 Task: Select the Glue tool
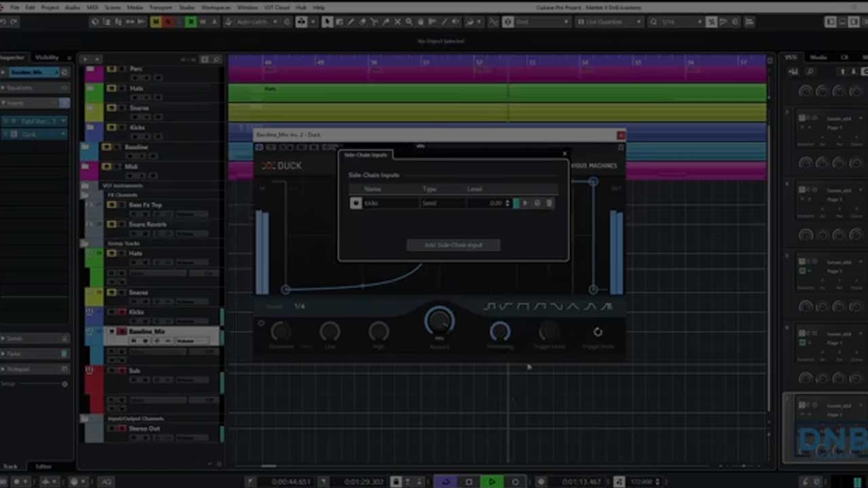[385, 22]
